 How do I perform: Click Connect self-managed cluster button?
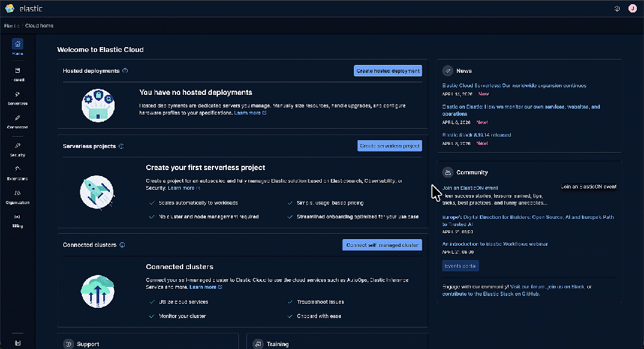coord(382,245)
